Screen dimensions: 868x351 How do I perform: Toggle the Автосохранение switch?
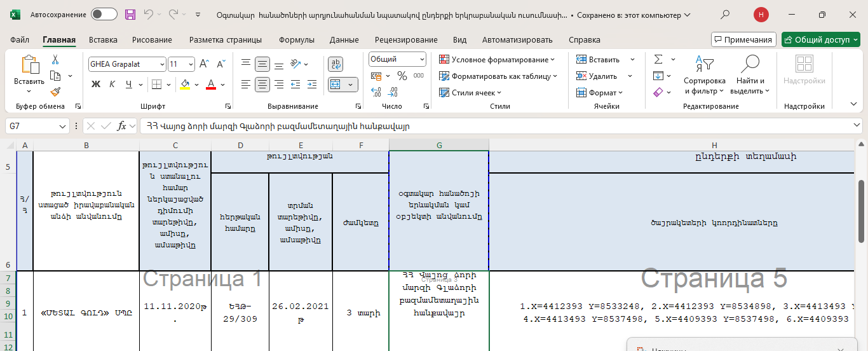(x=104, y=15)
